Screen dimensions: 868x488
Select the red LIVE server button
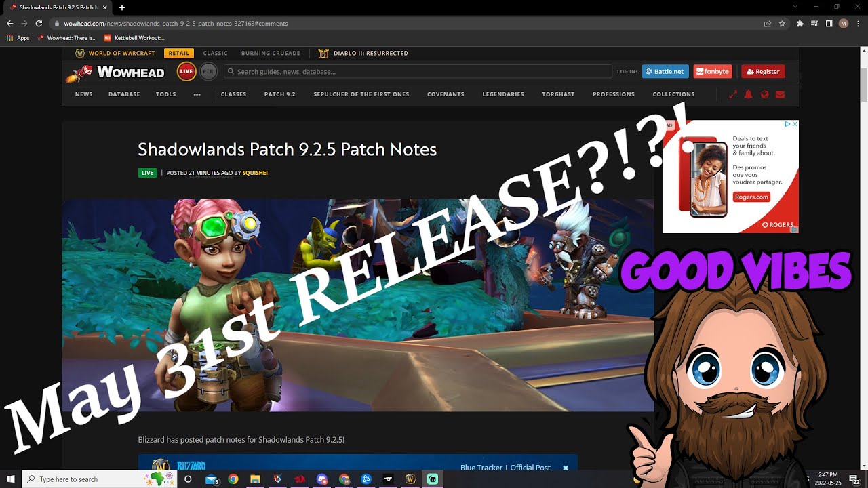point(186,71)
